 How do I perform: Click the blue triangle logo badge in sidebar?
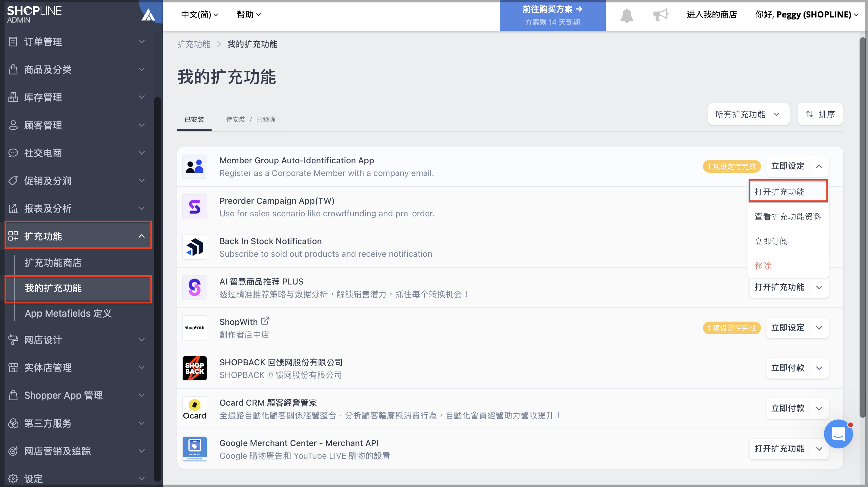click(148, 15)
